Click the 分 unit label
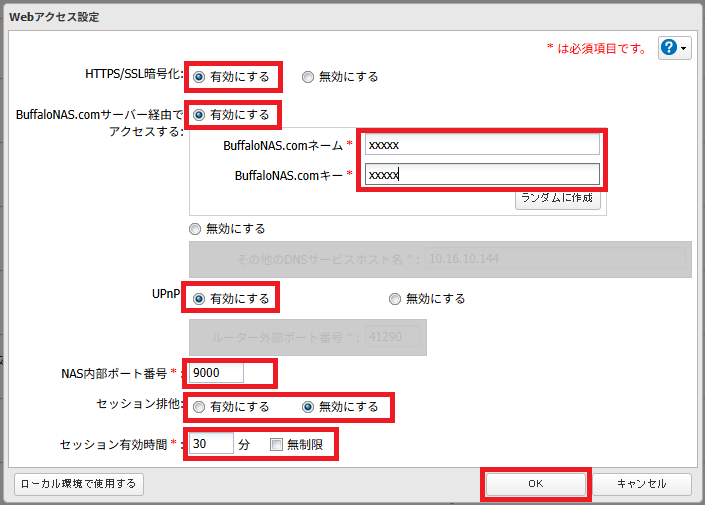The height and width of the screenshot is (505, 705). pyautogui.click(x=244, y=445)
